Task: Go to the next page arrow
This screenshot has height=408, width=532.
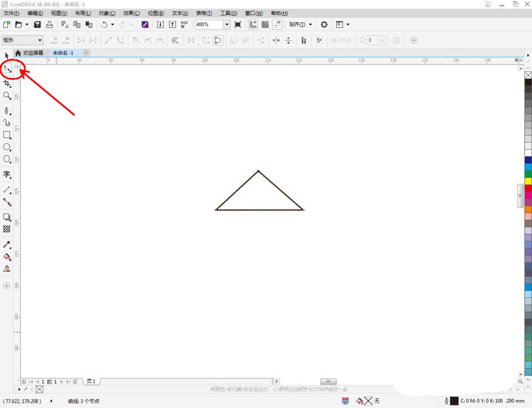Action: click(x=62, y=381)
